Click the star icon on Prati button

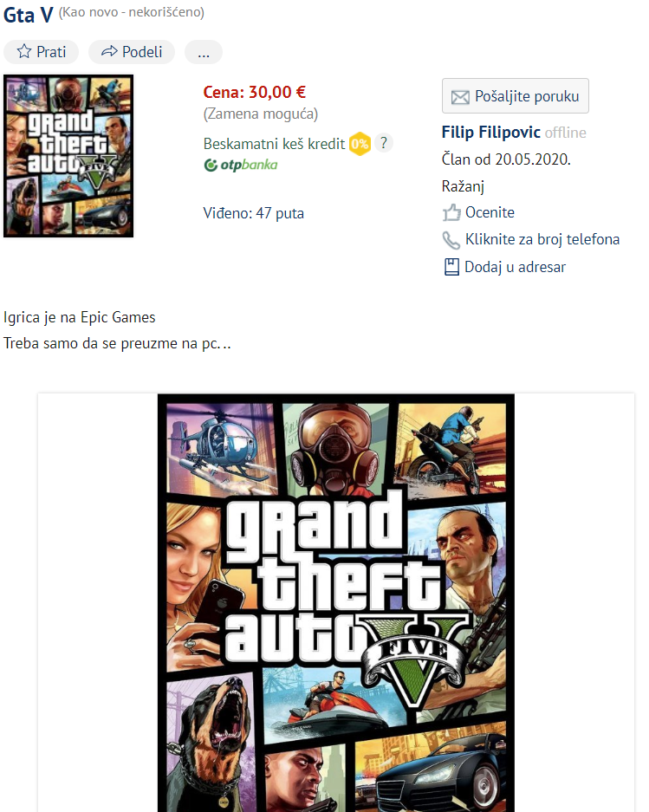point(23,51)
